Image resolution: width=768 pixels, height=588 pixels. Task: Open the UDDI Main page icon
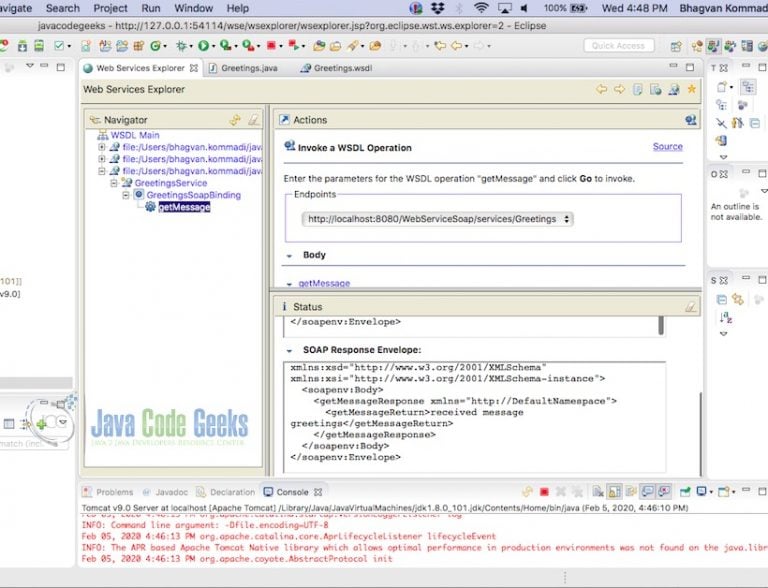click(638, 89)
